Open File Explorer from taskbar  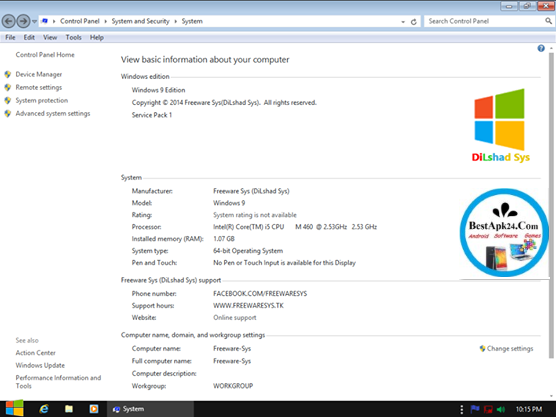point(69,409)
